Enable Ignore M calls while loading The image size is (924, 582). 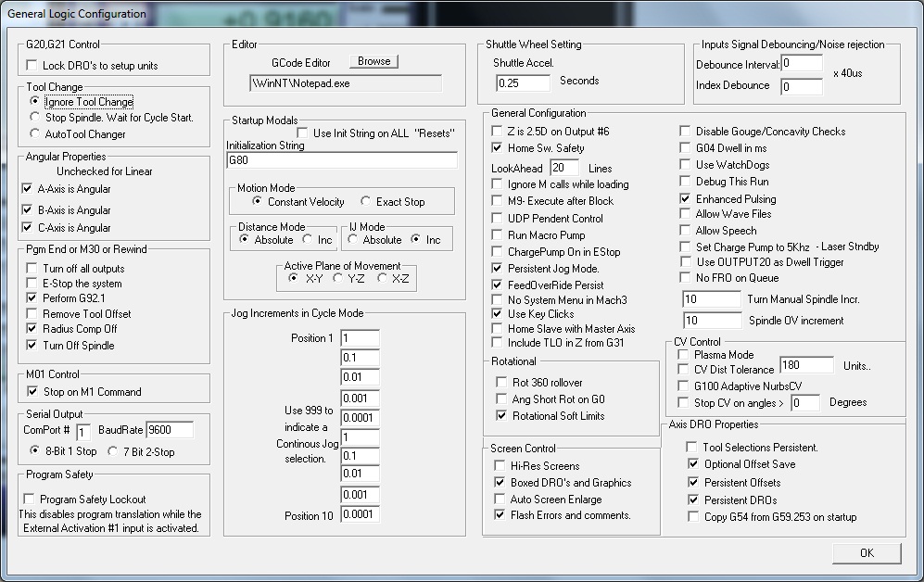497,184
